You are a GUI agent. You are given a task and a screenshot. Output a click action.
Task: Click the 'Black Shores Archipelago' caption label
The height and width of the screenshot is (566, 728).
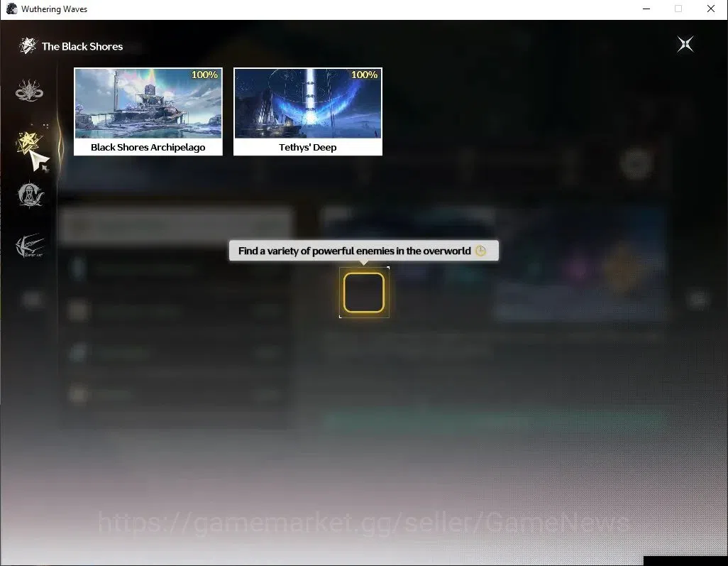click(148, 147)
